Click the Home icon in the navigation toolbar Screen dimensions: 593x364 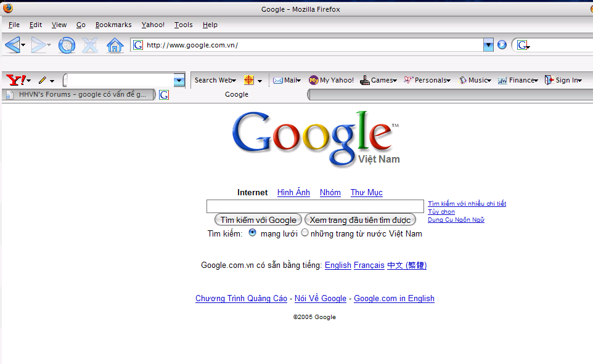(x=115, y=44)
